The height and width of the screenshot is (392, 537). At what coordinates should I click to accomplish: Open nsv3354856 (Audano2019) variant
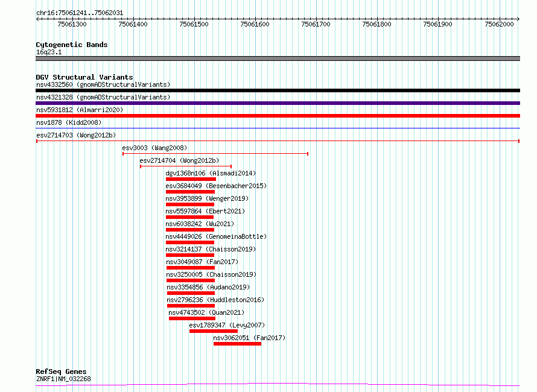tap(208, 287)
